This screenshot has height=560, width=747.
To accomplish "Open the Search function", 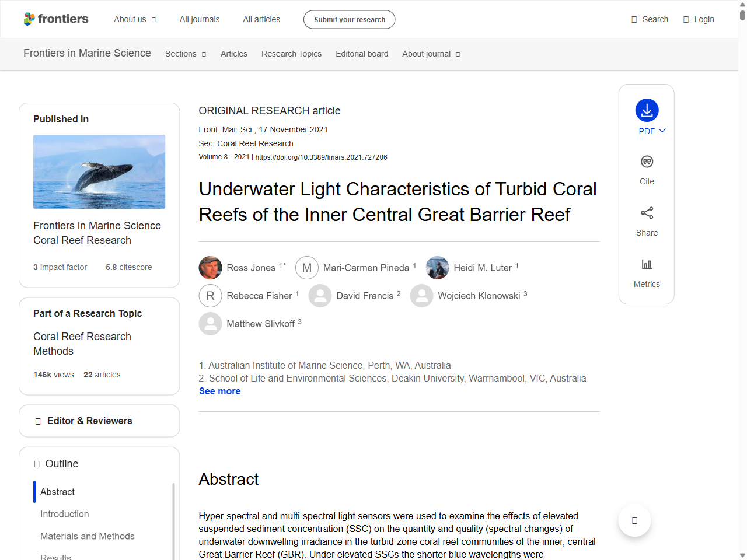I will pos(649,19).
